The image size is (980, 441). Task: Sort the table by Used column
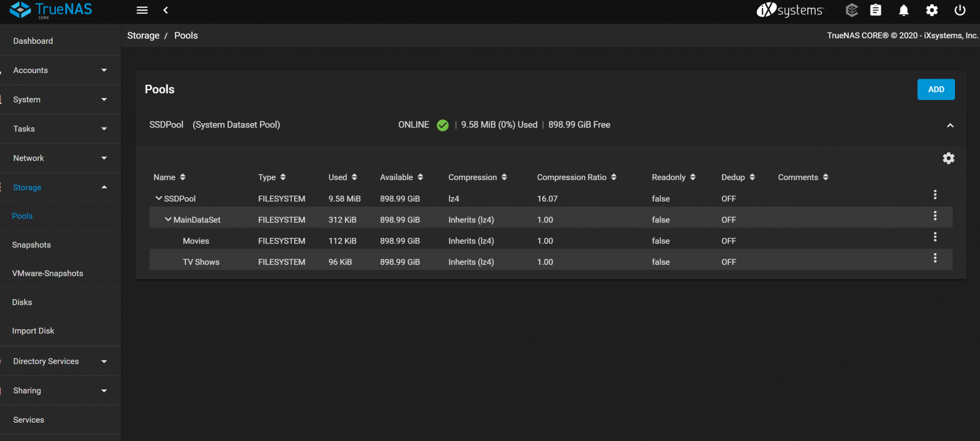342,177
